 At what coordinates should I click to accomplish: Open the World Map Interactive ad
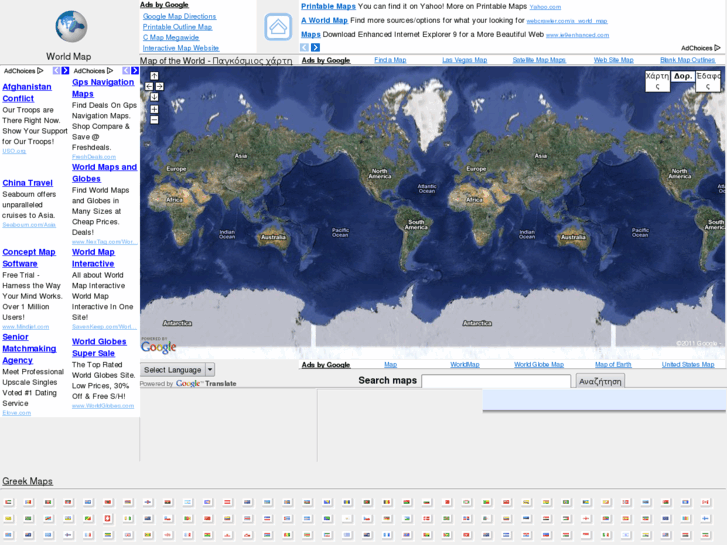coord(93,257)
